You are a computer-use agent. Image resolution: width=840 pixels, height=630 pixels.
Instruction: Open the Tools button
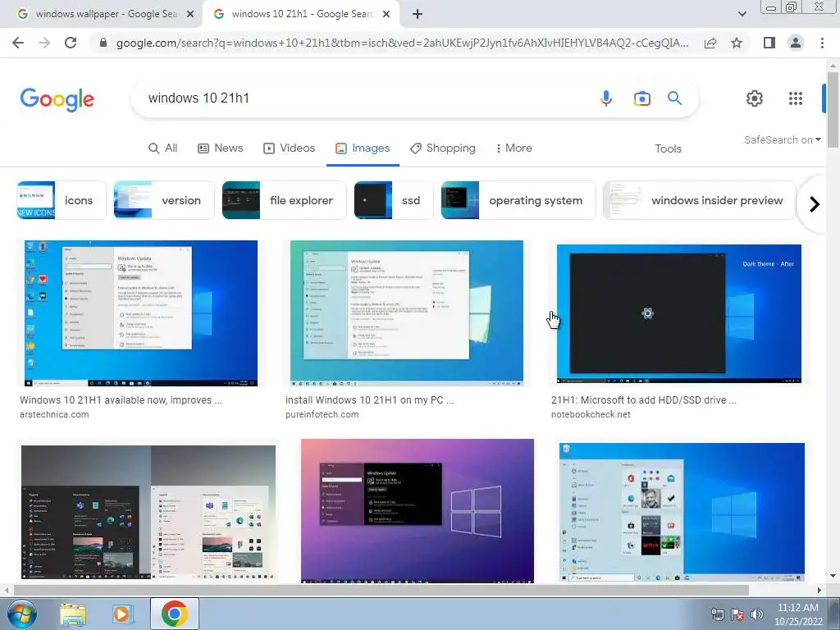click(668, 148)
